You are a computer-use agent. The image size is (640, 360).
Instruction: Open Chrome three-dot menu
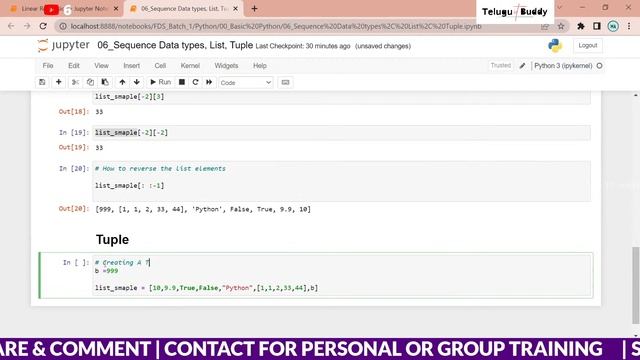click(x=629, y=26)
